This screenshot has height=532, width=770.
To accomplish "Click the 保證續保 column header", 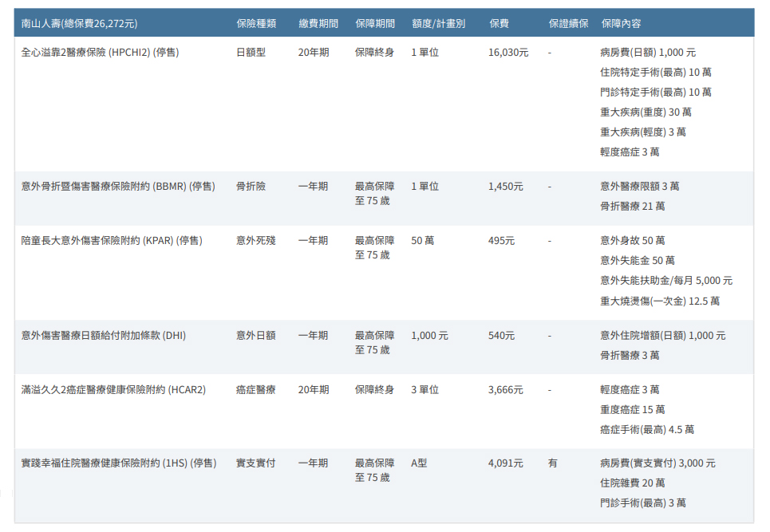I will pos(568,23).
